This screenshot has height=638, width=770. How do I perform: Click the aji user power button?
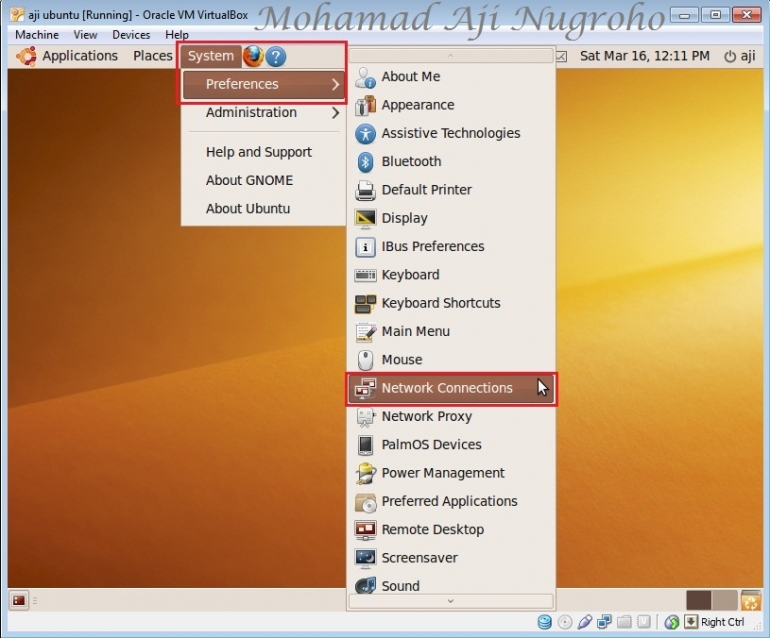click(740, 56)
